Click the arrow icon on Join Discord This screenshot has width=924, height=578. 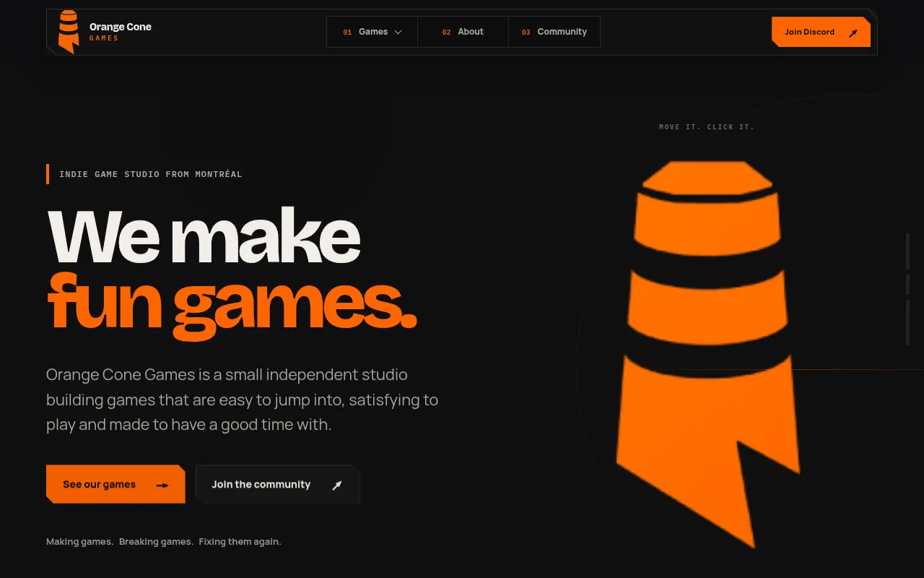(x=853, y=33)
